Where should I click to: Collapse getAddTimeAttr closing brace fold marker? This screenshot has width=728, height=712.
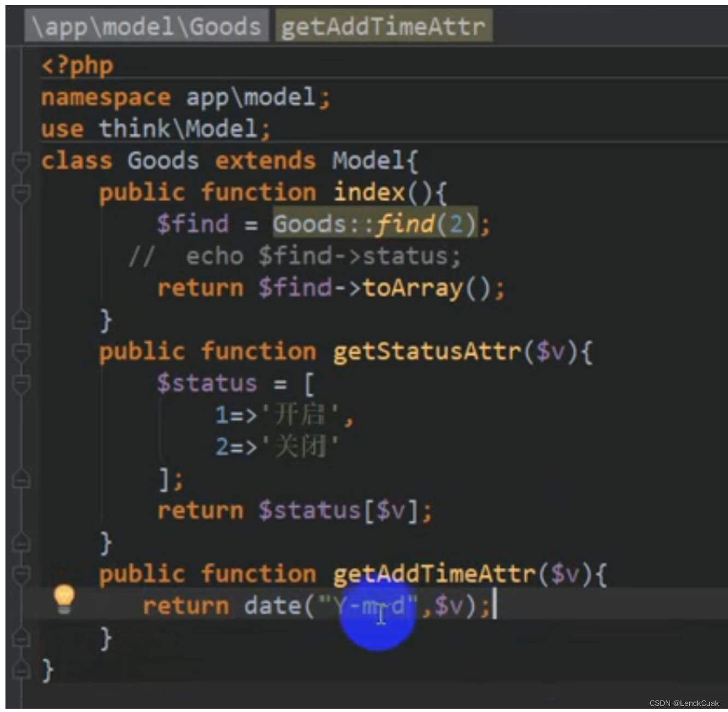(21, 638)
